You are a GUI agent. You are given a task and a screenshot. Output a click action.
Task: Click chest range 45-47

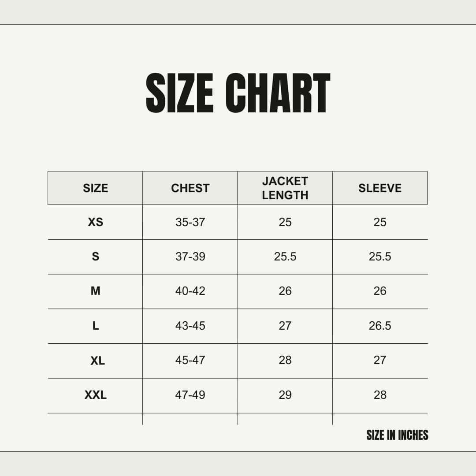pos(190,361)
